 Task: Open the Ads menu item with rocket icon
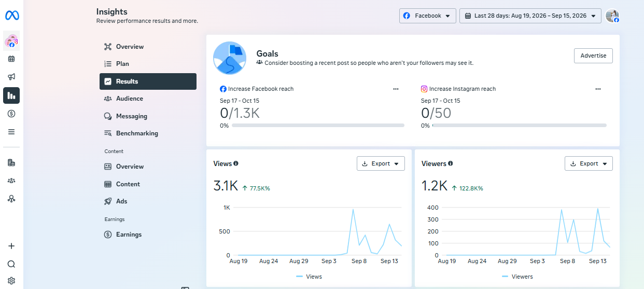(x=148, y=201)
